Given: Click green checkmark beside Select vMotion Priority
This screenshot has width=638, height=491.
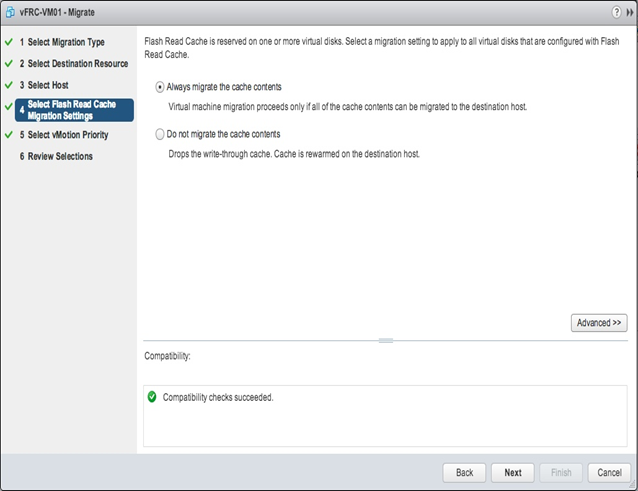Looking at the screenshot, I should (9, 135).
